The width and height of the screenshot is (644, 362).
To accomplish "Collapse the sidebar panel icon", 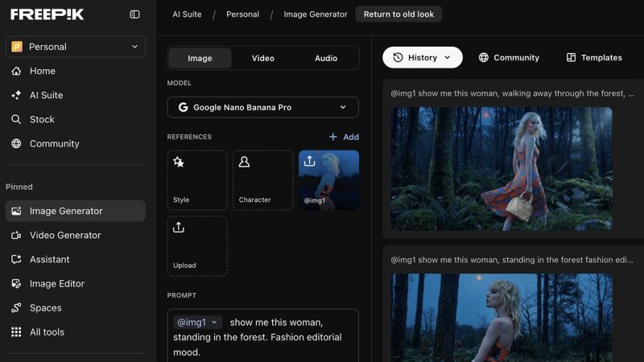I will pyautogui.click(x=134, y=14).
